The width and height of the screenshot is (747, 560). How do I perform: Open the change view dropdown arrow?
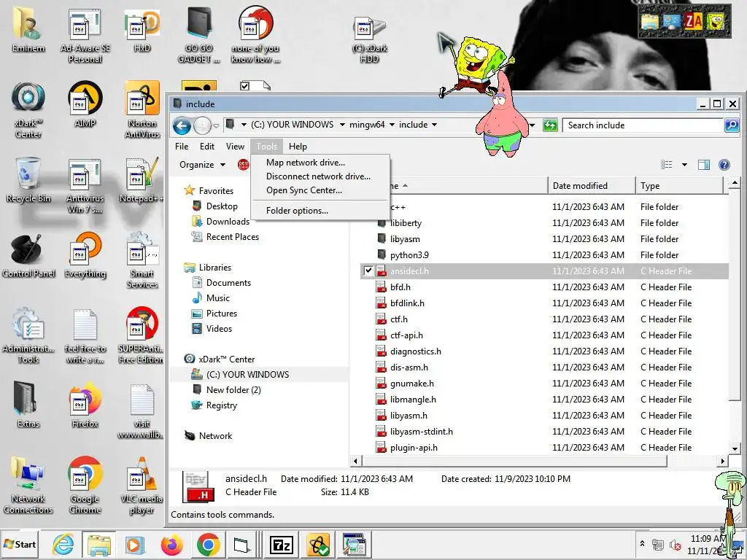pos(684,165)
